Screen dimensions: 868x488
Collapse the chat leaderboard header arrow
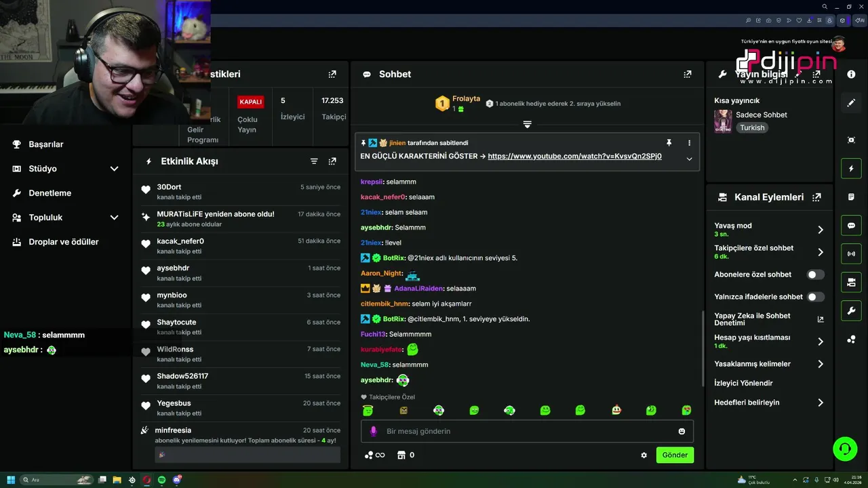point(527,125)
